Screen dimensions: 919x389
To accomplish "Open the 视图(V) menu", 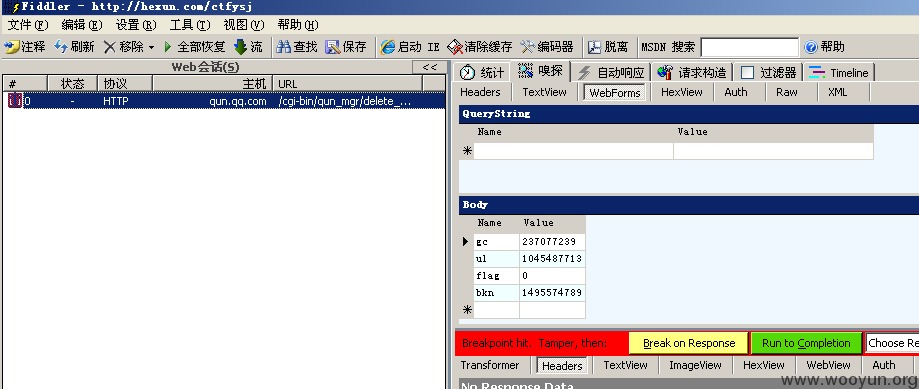I will pos(244,25).
